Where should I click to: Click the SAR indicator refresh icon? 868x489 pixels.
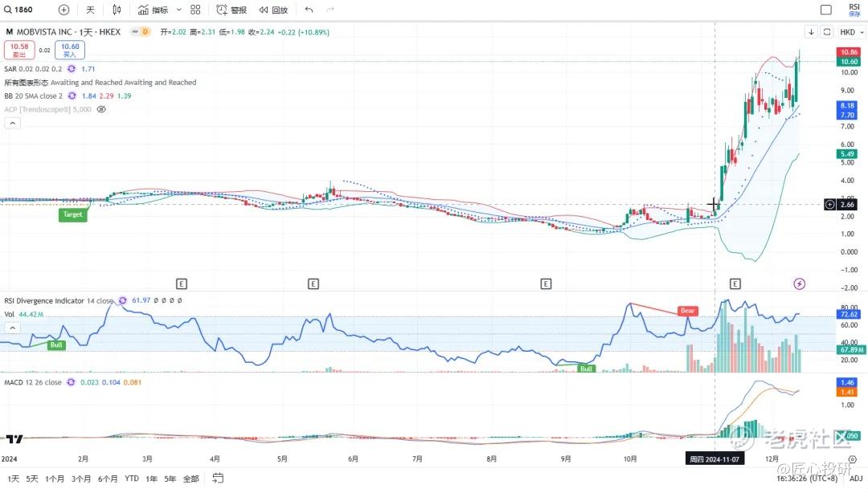[72, 68]
